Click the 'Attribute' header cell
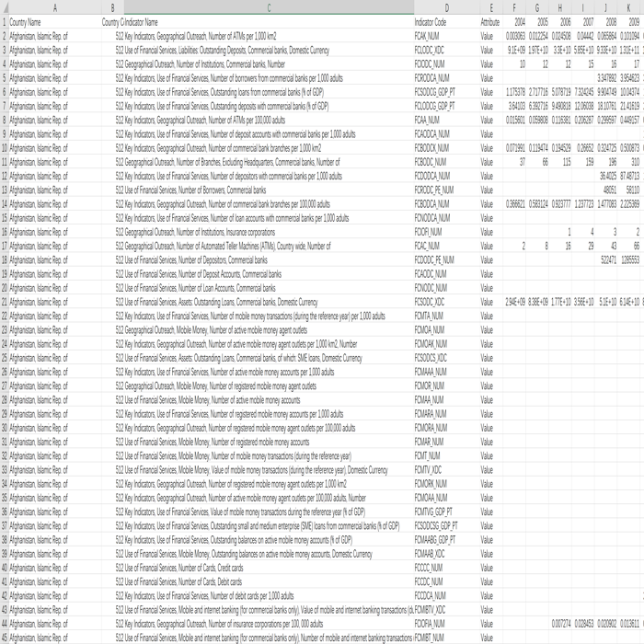Screen dimensions: 644x644 pos(490,22)
